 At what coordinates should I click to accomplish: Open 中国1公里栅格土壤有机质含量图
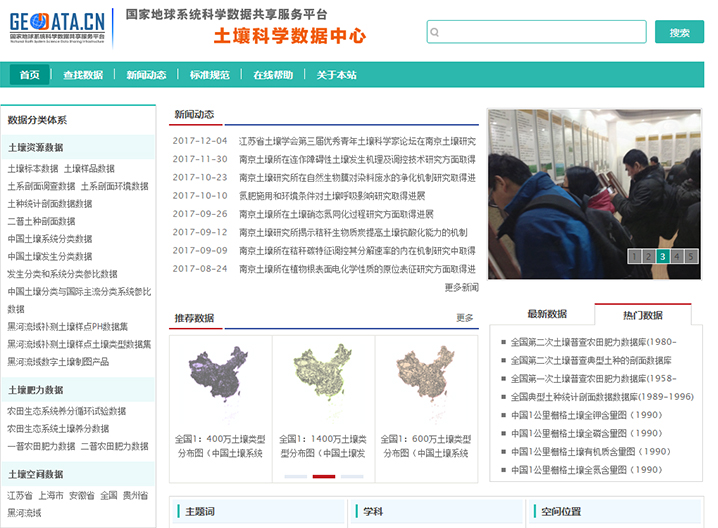tap(591, 452)
